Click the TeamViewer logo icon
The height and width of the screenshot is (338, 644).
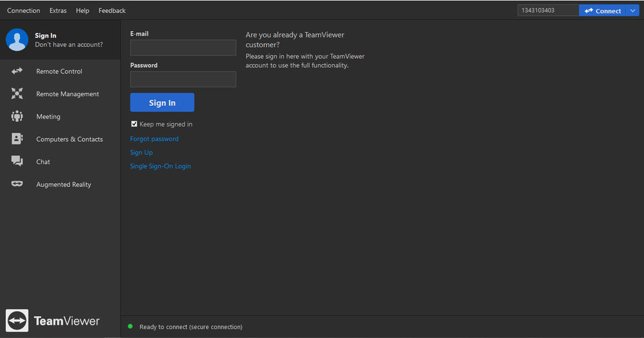point(17,321)
